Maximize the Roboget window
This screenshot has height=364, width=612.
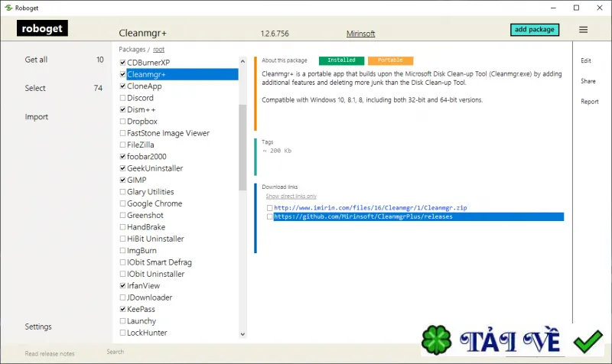click(576, 8)
